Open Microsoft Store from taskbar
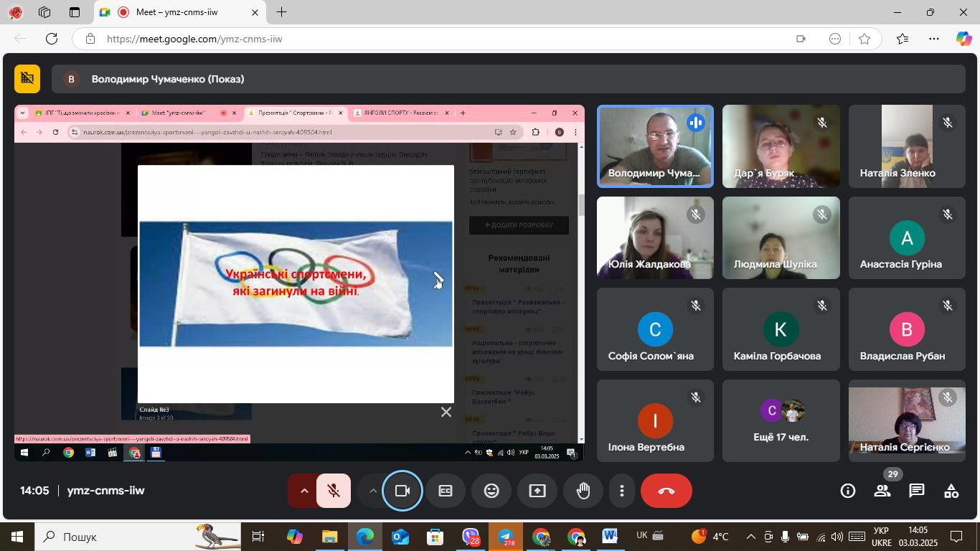Image resolution: width=980 pixels, height=551 pixels. (x=435, y=537)
